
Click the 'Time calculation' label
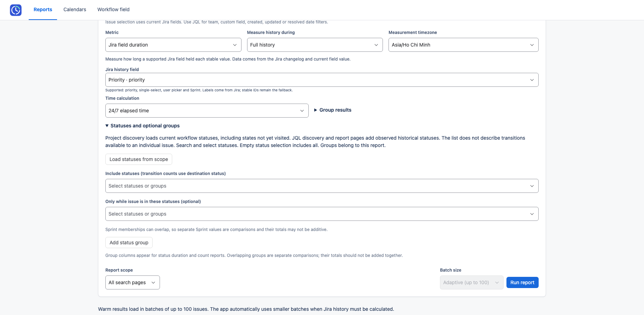[x=122, y=98]
